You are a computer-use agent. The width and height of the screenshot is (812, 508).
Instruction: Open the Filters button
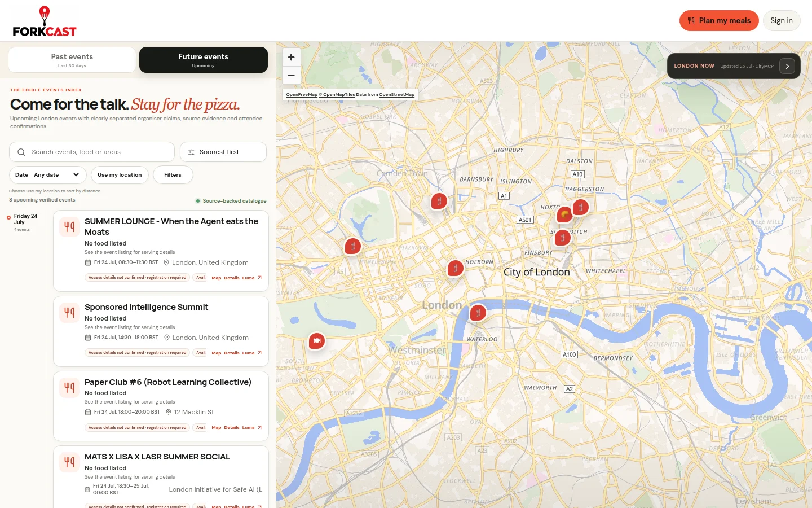(173, 175)
